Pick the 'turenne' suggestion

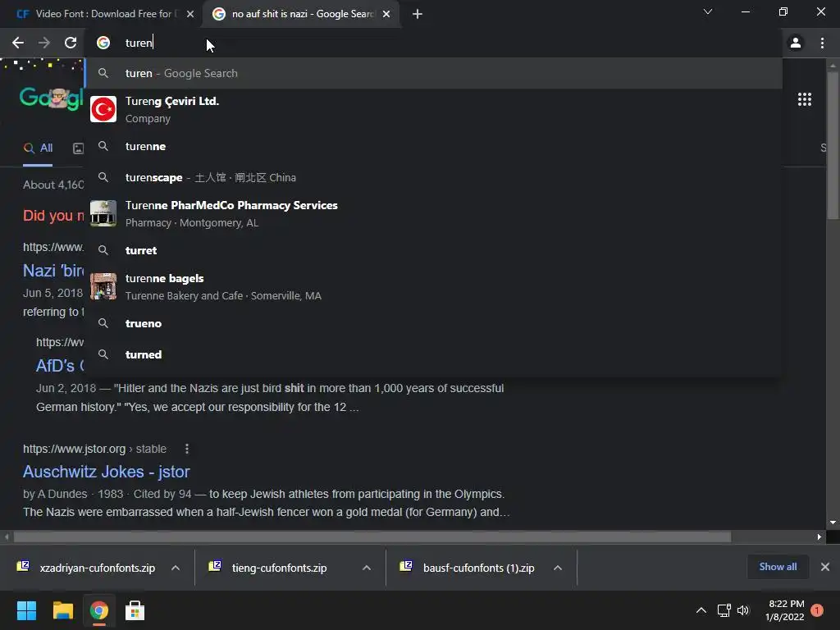pyautogui.click(x=435, y=146)
